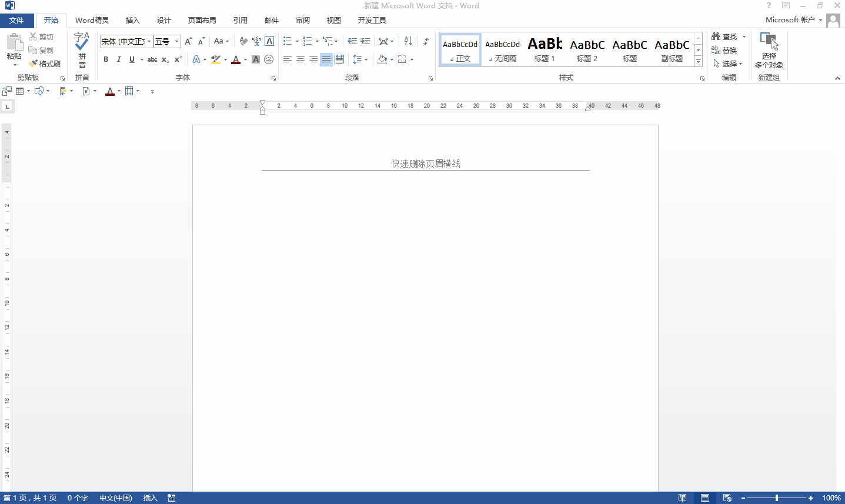This screenshot has height=504, width=845.
Task: Open the 页面布局 (Page Layout) tab
Action: pos(202,20)
